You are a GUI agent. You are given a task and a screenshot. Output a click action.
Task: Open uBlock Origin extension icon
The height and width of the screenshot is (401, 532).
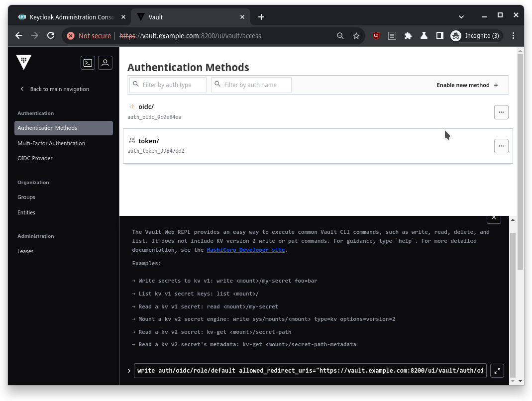click(376, 36)
